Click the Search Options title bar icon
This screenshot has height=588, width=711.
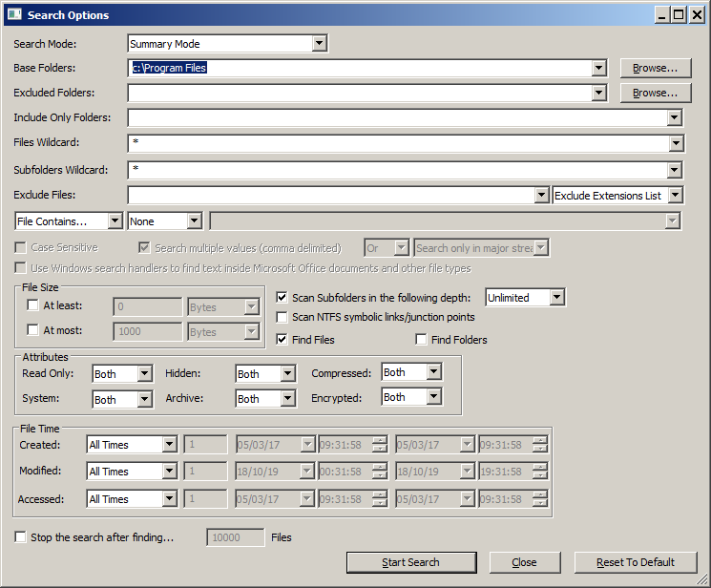click(x=15, y=14)
